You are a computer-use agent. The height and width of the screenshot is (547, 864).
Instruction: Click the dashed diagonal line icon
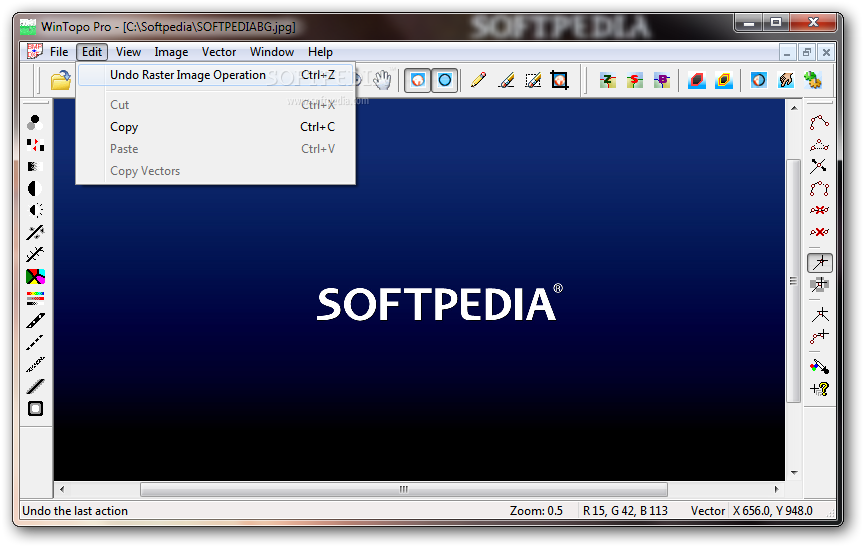click(x=35, y=343)
